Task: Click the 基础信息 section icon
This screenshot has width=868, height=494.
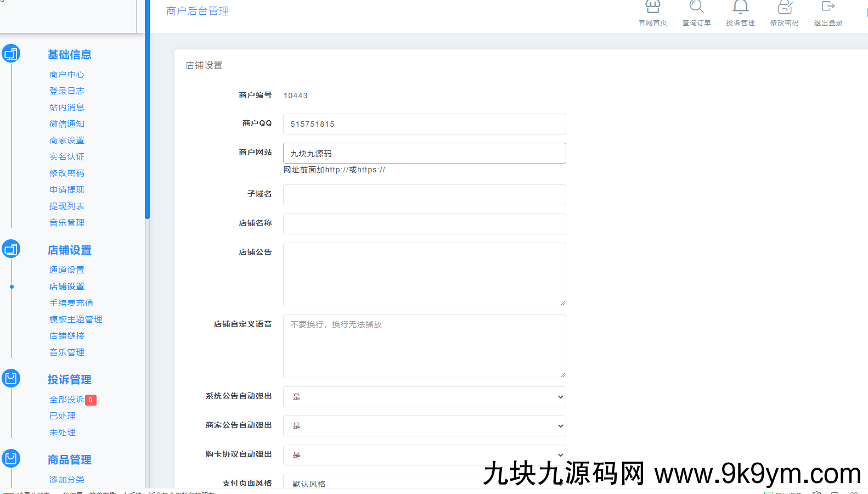Action: pyautogui.click(x=11, y=54)
